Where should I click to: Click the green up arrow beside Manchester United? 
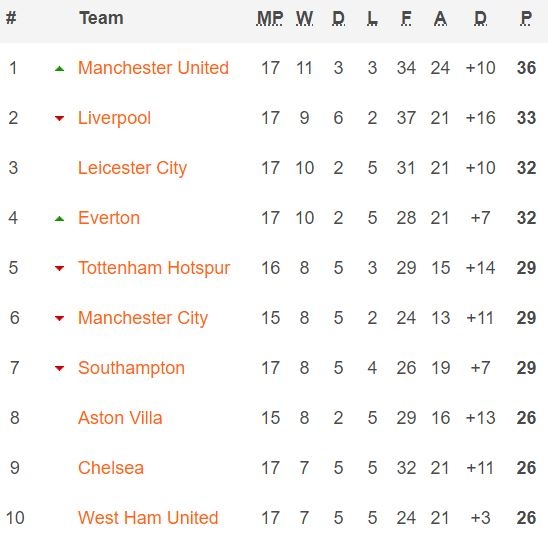[59, 69]
